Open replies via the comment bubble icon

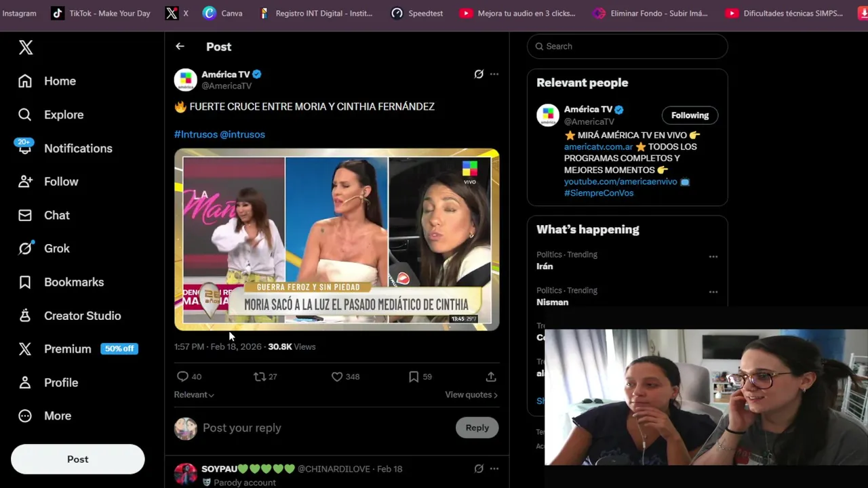tap(182, 376)
